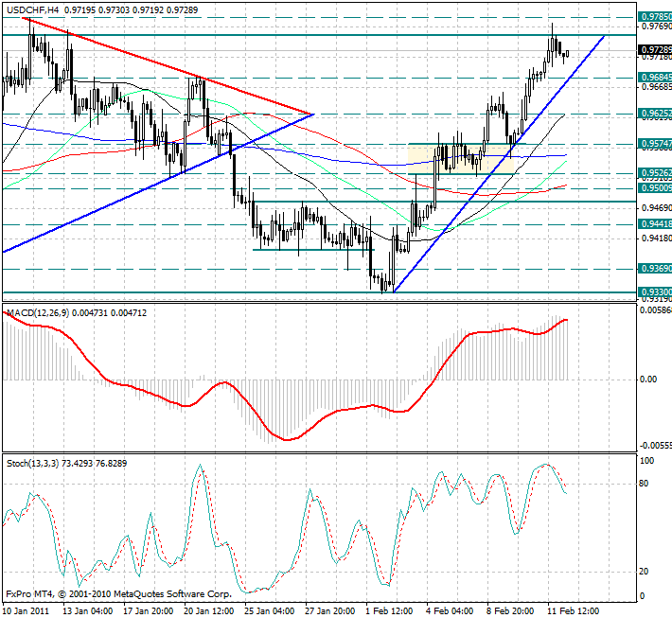The width and height of the screenshot is (672, 618).
Task: Click the MACD 0.00 zero level value
Action: click(x=647, y=380)
